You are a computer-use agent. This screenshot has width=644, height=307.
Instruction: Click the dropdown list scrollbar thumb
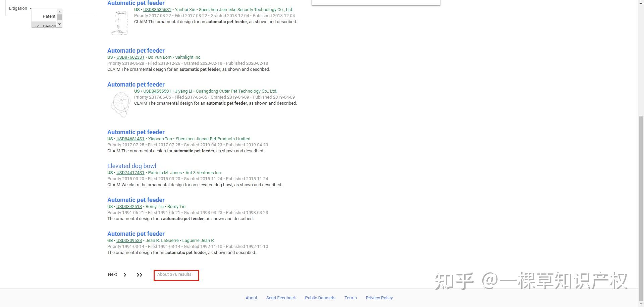click(x=59, y=17)
